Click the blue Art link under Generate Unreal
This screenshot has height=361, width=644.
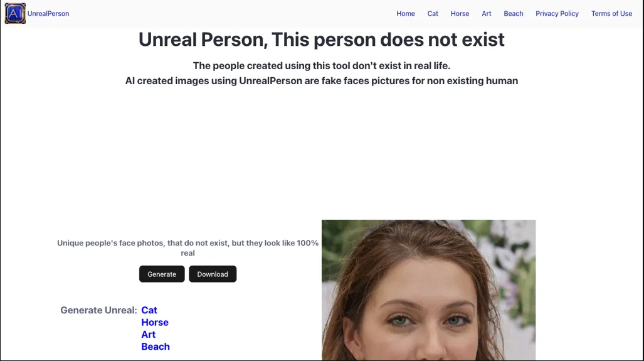click(x=148, y=334)
